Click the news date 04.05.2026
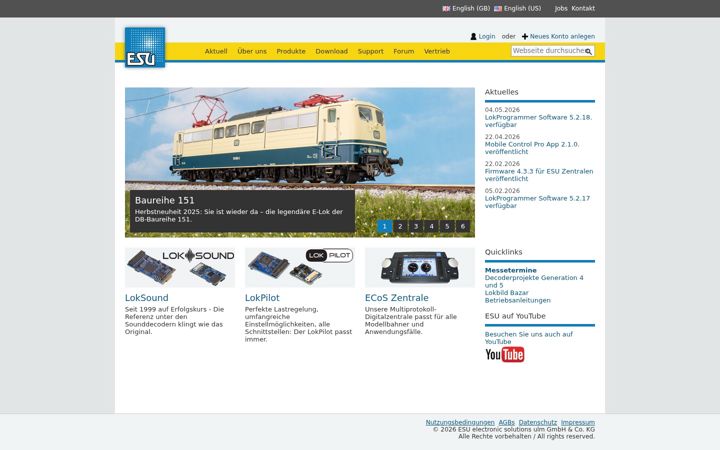 (x=502, y=110)
